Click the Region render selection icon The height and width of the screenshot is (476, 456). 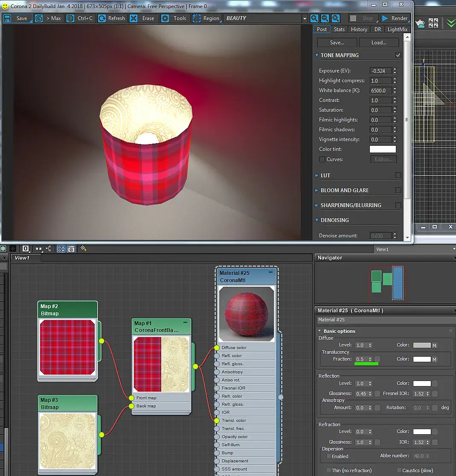click(197, 18)
